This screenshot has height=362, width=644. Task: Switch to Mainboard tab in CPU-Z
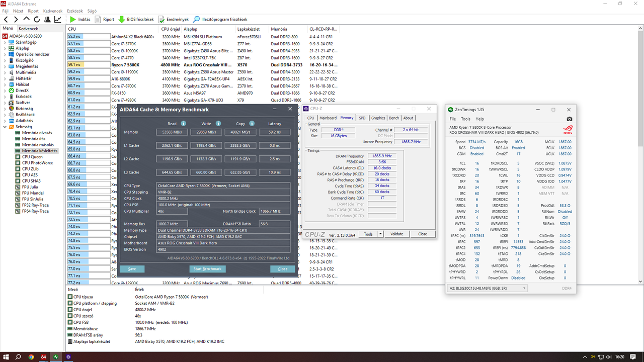pyautogui.click(x=328, y=118)
